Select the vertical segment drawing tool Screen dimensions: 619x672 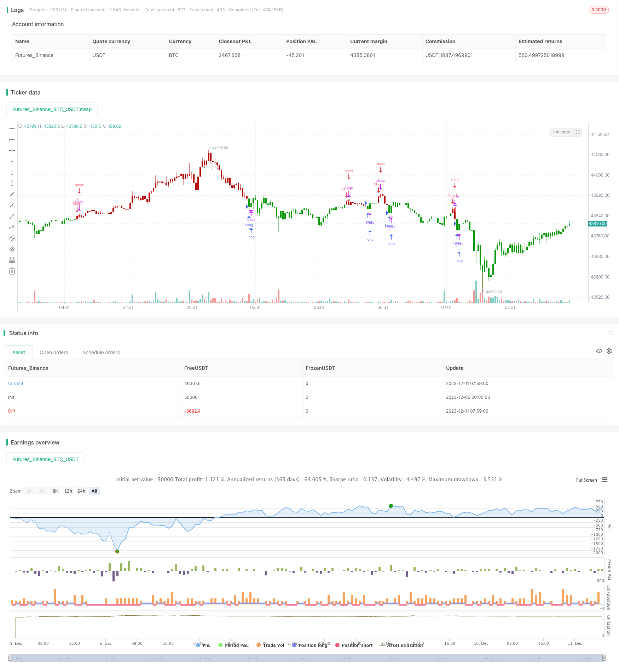12,183
